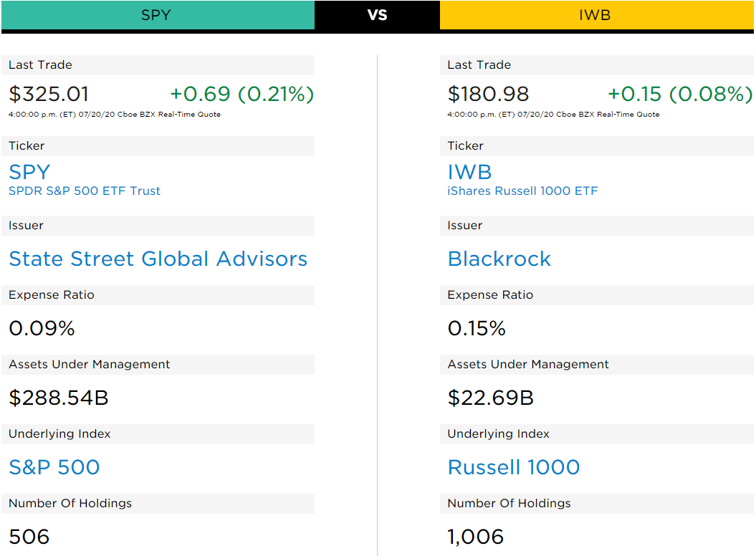Viewport: 756px width, 556px height.
Task: Open State Street Global Advisors issuer link
Action: (158, 259)
